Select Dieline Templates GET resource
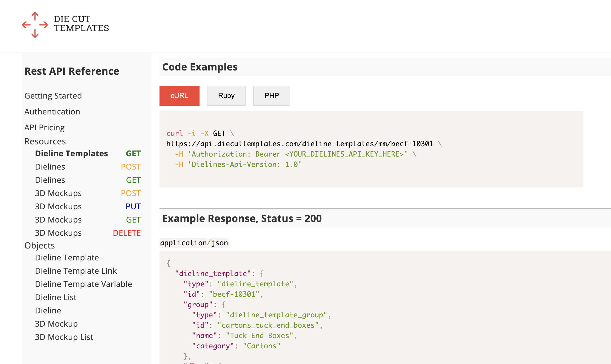Viewport: 611px width, 364px height. [x=72, y=153]
